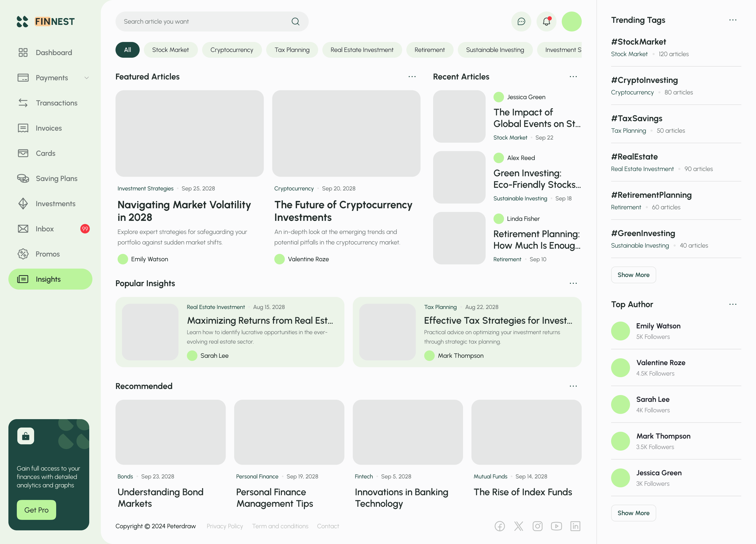Select the Cryptocurrency filter chip

tap(232, 50)
